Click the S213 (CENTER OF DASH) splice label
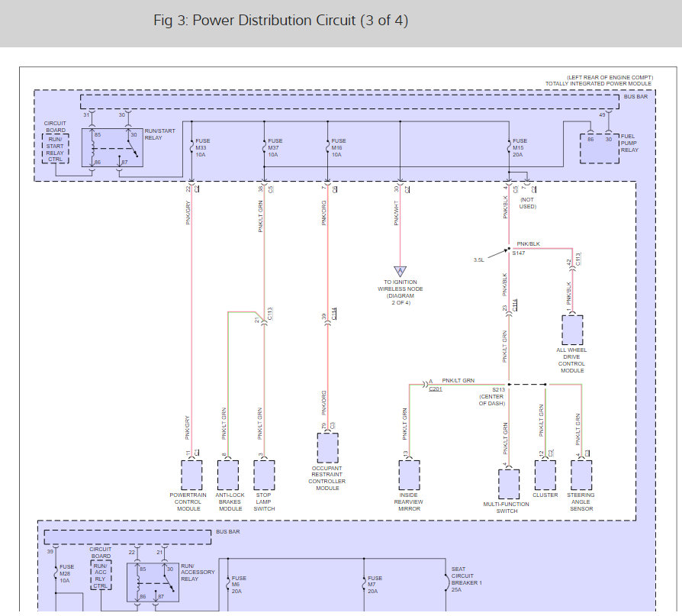 tap(492, 397)
